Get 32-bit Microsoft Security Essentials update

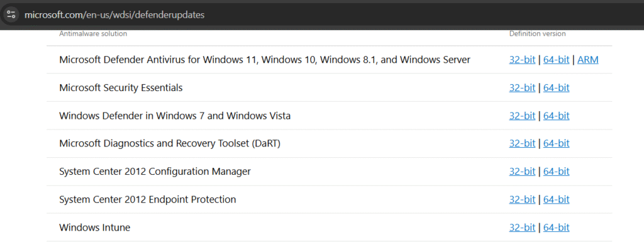(522, 88)
